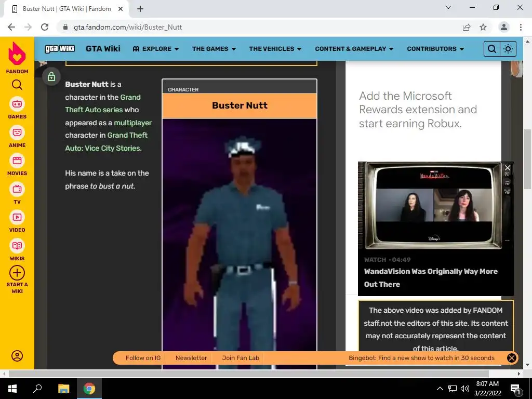Close the floating WandaVision video player
Image resolution: width=532 pixels, height=399 pixels.
508,168
